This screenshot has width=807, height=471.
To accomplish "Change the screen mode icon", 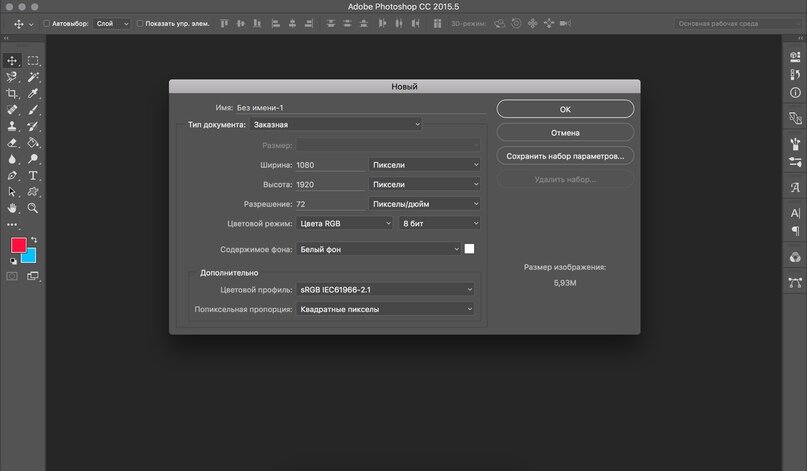I will 33,276.
